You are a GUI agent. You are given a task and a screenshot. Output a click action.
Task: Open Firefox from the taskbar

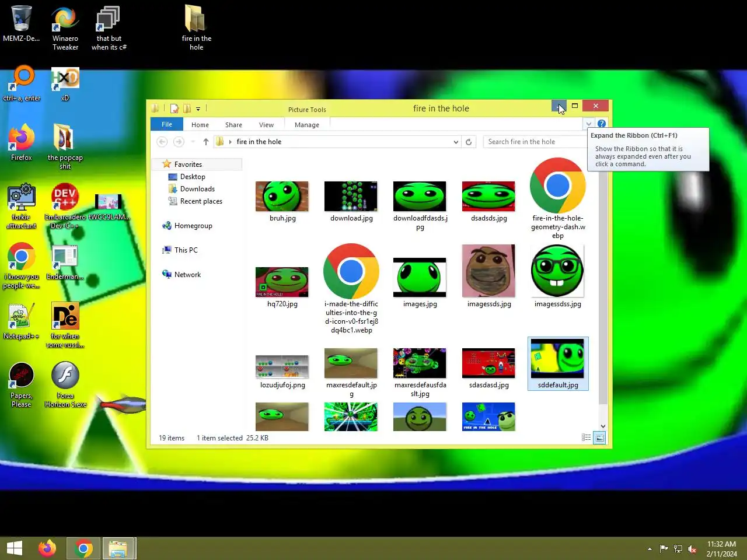(47, 548)
